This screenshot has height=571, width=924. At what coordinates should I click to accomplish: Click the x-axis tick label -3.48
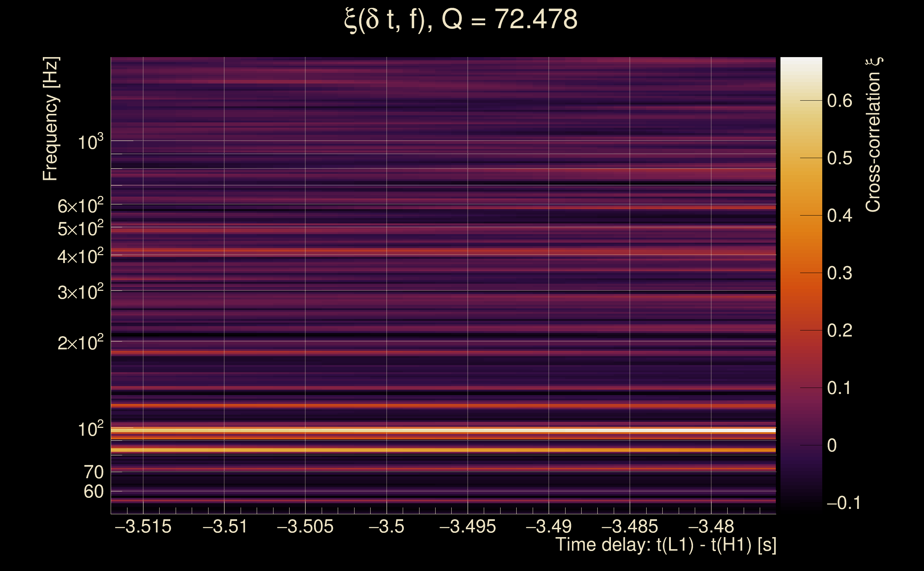(x=711, y=526)
